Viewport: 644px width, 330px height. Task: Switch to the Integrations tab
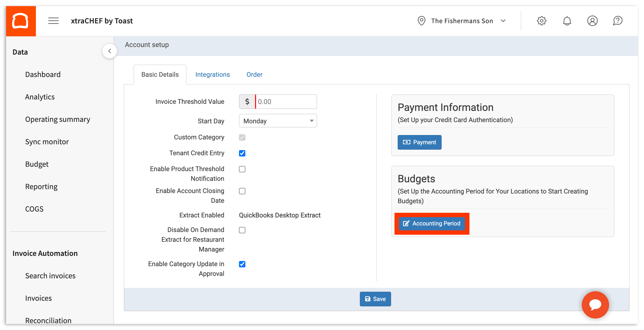click(x=212, y=74)
